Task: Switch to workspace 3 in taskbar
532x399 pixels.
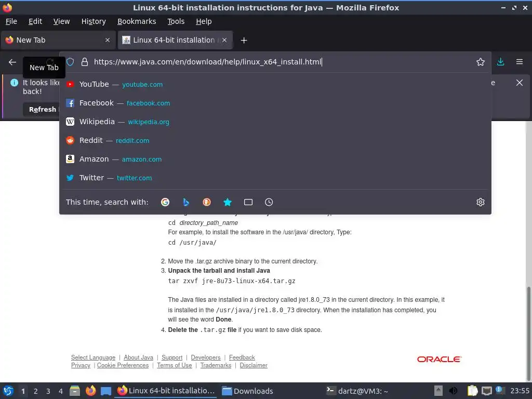Action: (48, 391)
